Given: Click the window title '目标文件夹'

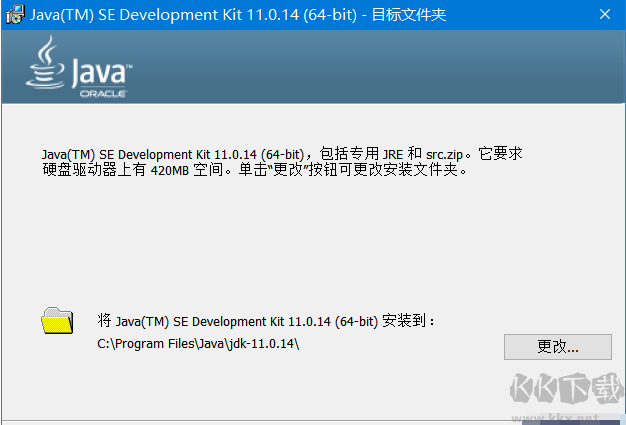Looking at the screenshot, I should pyautogui.click(x=408, y=15).
